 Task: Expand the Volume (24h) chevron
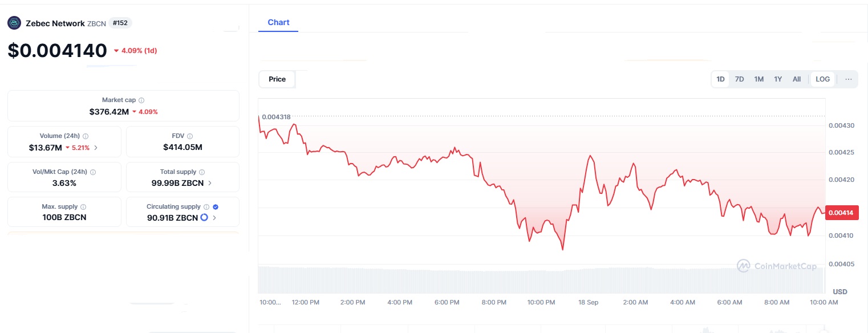95,148
